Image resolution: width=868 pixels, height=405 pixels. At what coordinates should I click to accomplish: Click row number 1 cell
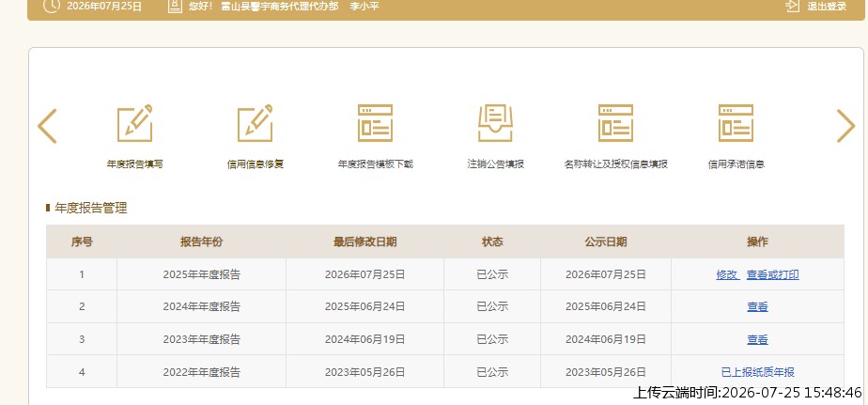point(82,274)
